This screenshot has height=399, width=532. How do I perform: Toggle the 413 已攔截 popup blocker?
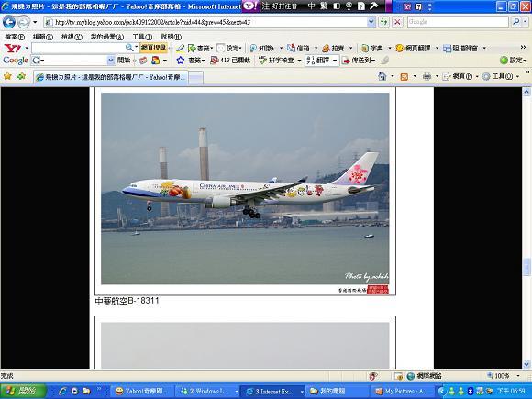pos(230,61)
